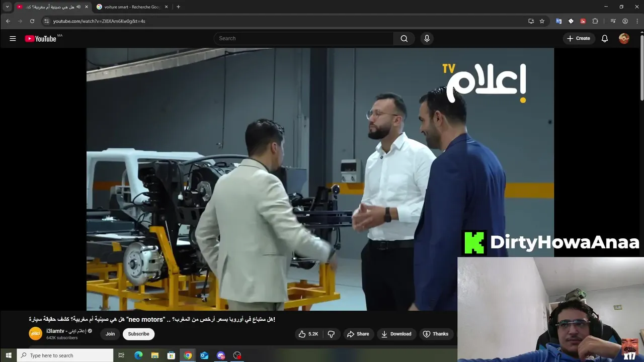Image resolution: width=644 pixels, height=362 pixels.
Task: Click the YouTube search input field
Action: pyautogui.click(x=303, y=39)
